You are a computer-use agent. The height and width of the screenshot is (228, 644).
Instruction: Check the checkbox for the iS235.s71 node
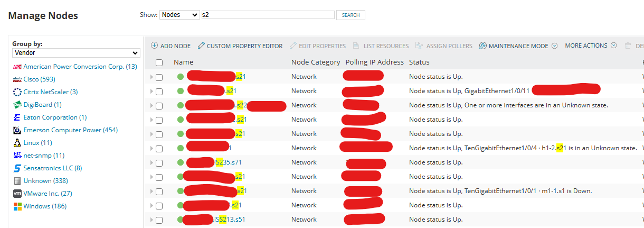tap(159, 162)
